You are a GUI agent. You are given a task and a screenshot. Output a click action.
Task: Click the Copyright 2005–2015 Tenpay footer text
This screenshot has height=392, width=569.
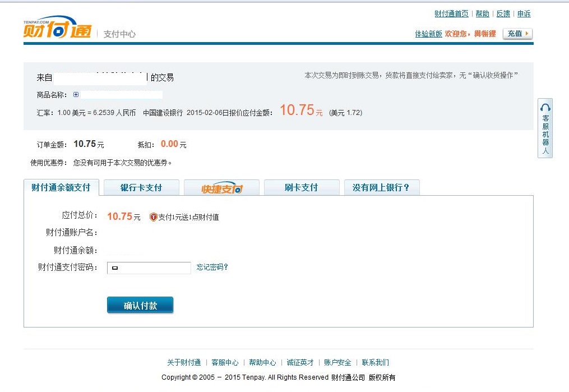click(x=278, y=377)
